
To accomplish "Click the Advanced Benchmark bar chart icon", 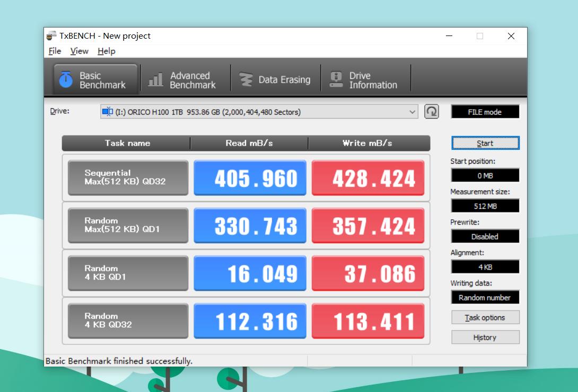I will click(155, 80).
